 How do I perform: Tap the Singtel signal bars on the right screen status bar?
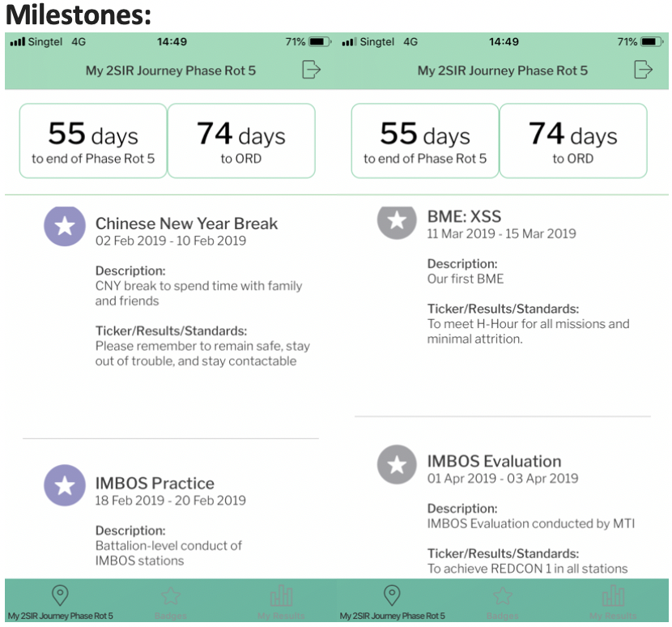point(349,41)
